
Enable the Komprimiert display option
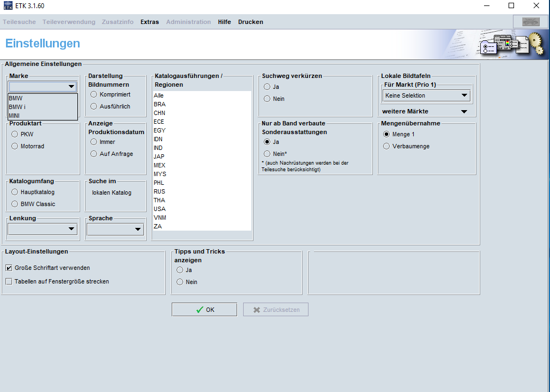click(x=94, y=94)
